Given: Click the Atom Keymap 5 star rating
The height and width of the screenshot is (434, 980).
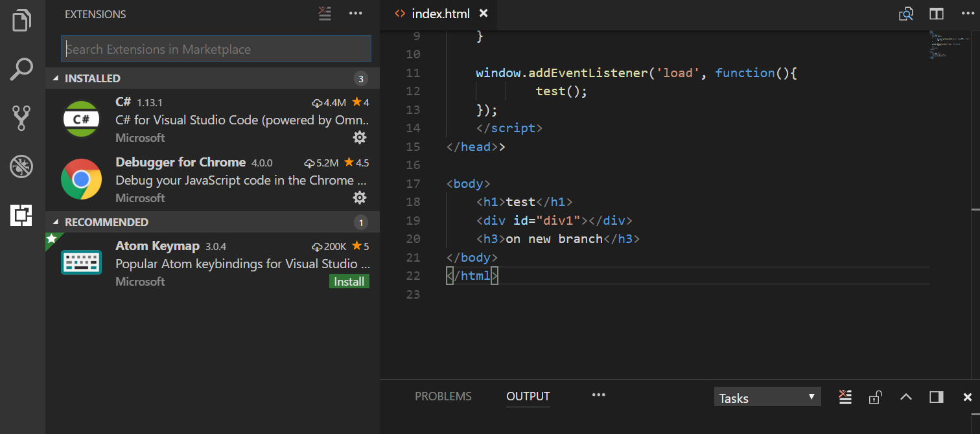Looking at the screenshot, I should pyautogui.click(x=360, y=246).
